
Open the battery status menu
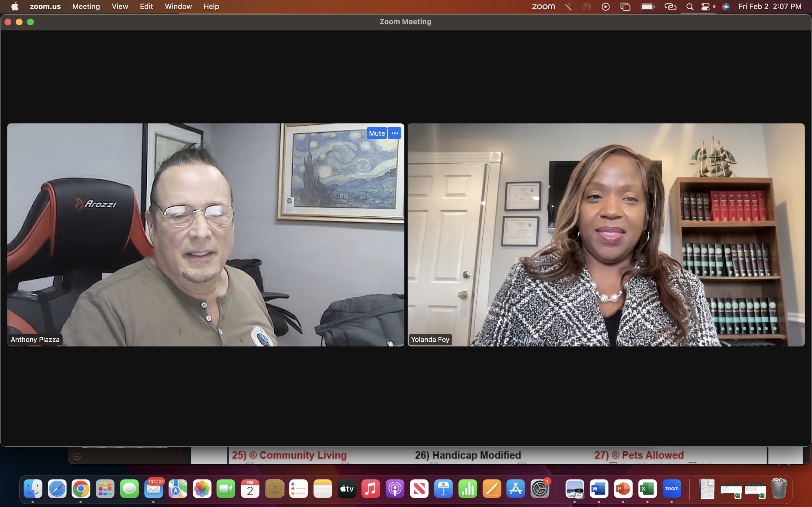click(647, 6)
